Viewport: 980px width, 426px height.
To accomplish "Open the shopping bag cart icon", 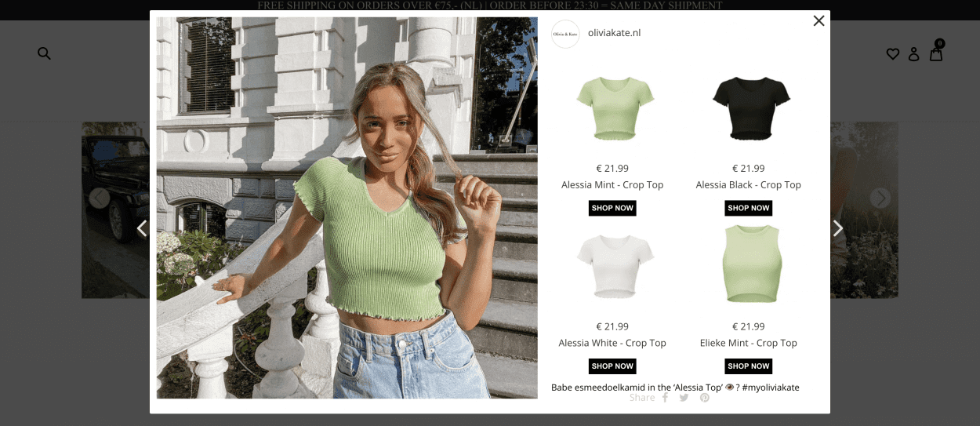I will coord(936,51).
